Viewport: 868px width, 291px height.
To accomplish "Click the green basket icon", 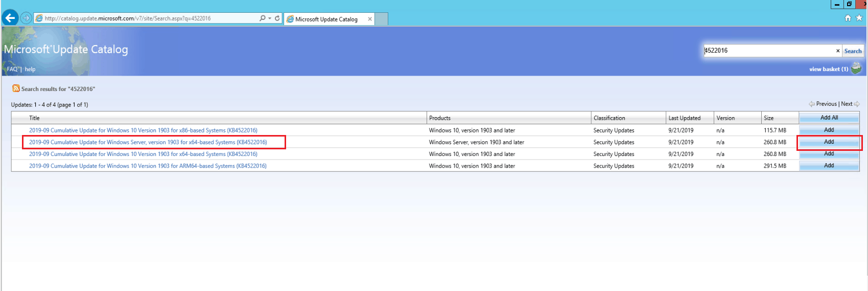I will (856, 68).
